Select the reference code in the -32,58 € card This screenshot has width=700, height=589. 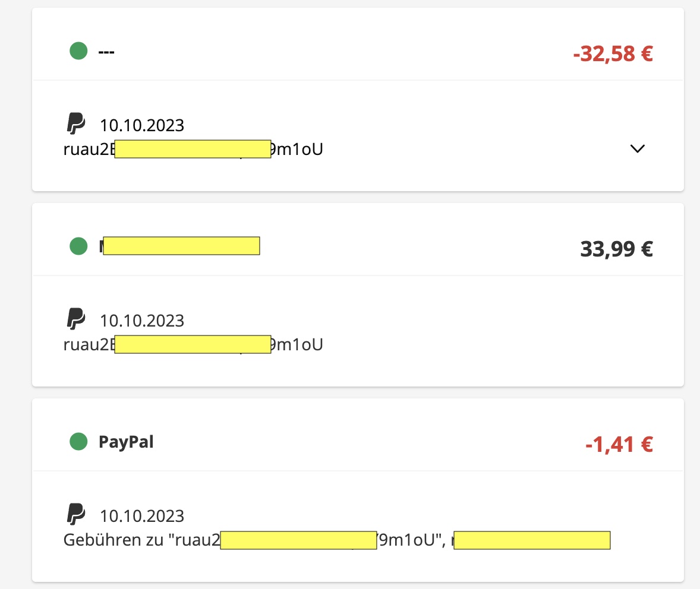pos(193,149)
